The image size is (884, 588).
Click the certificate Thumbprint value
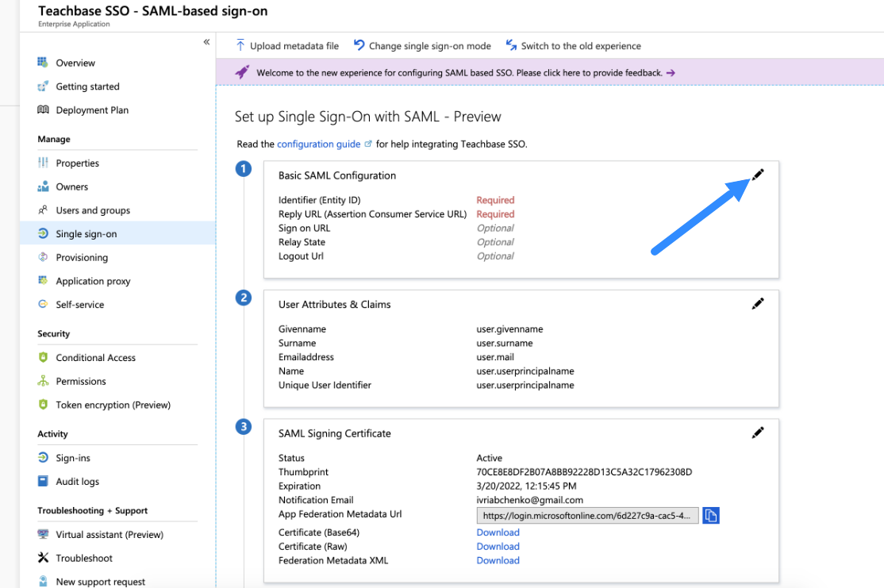584,472
